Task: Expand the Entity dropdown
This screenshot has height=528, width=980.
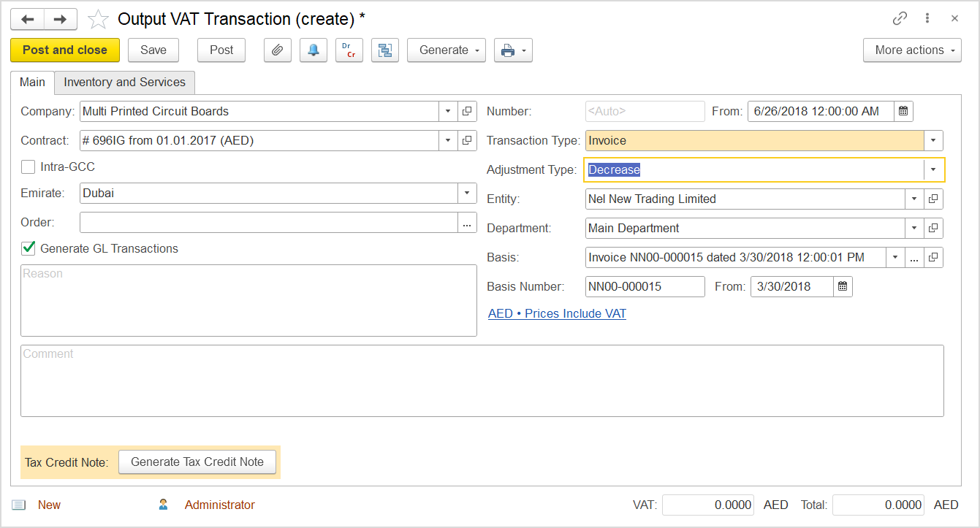Action: click(914, 199)
